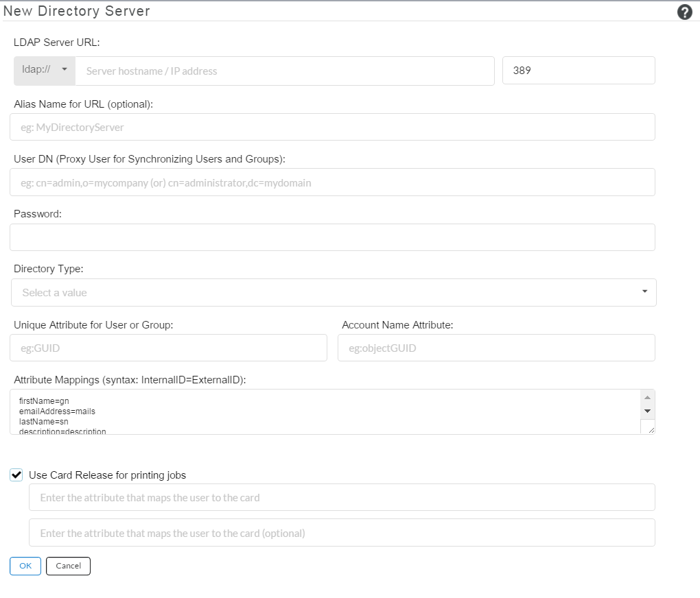700x598 pixels.
Task: Open the ldap:// protocol dropdown
Action: 45,71
